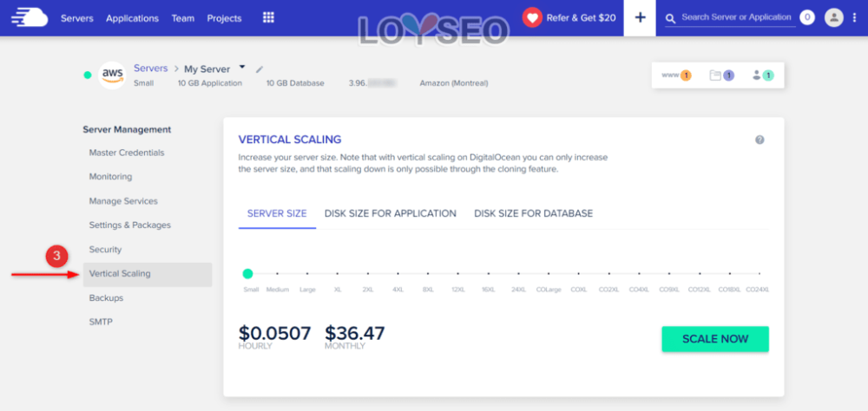
Task: Click the Scale Now button
Action: click(715, 339)
